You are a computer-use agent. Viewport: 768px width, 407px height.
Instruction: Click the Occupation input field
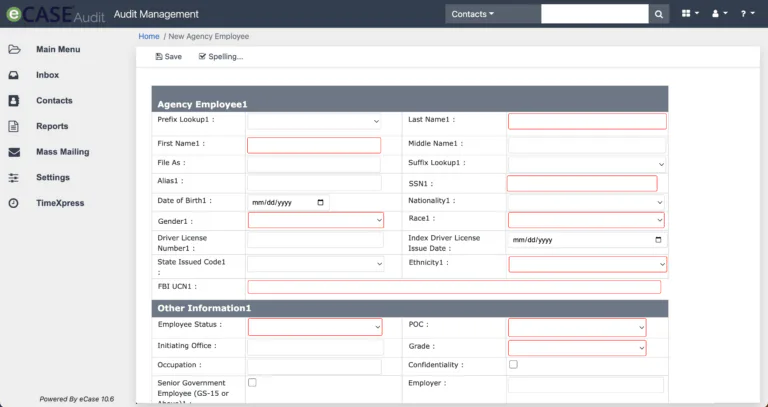[x=314, y=366]
